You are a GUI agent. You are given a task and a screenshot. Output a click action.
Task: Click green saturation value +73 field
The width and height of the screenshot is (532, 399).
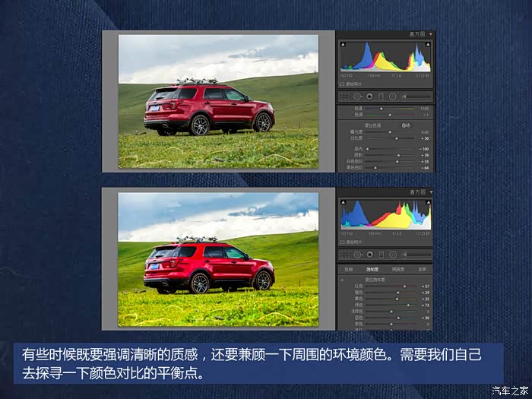[426, 306]
